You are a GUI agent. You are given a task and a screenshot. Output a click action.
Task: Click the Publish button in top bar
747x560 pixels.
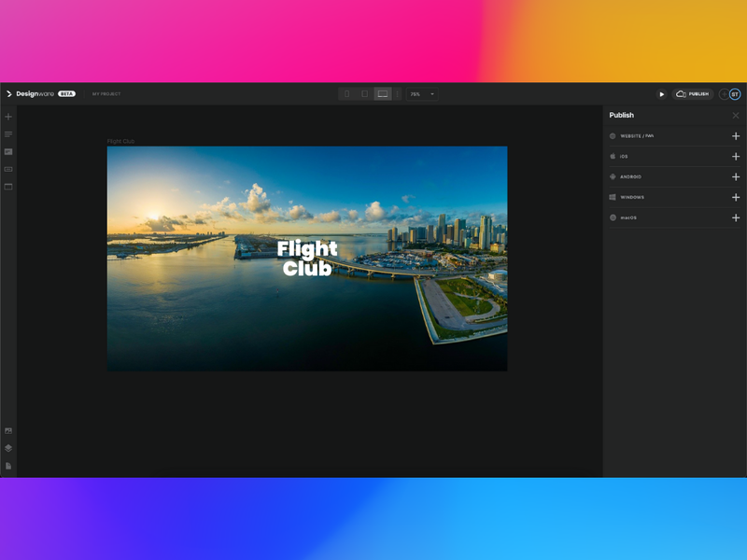coord(693,94)
